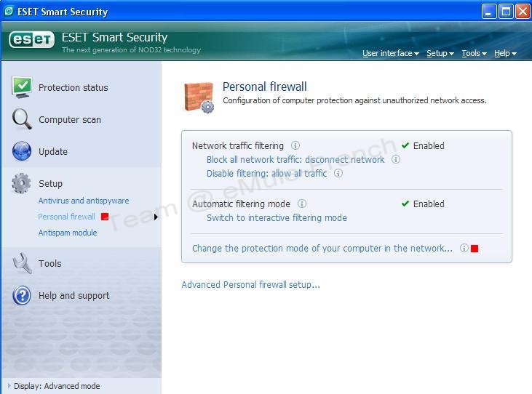Screen dimensions: 532x394
Task: Expand the Display: Advanced mode triangle
Action: (x=9, y=385)
